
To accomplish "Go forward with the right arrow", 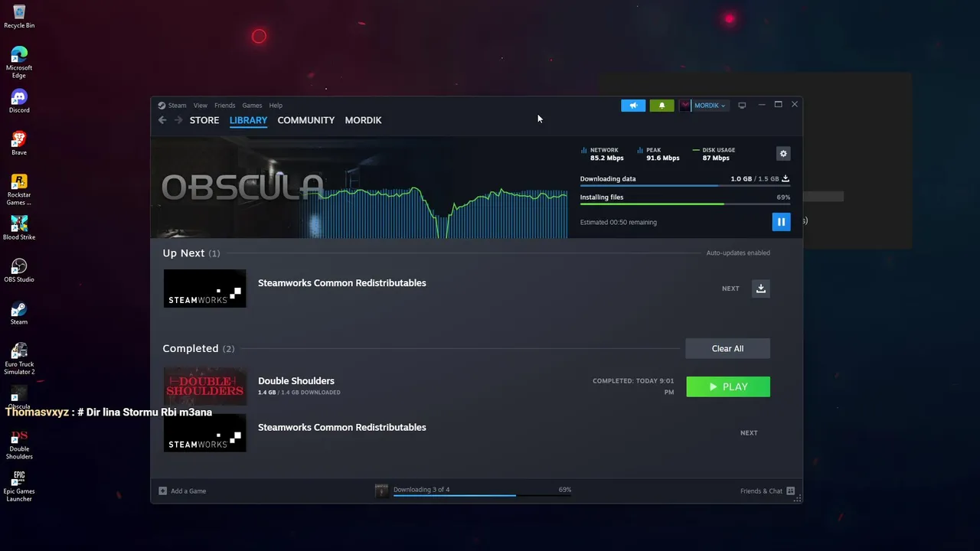I will (x=178, y=120).
